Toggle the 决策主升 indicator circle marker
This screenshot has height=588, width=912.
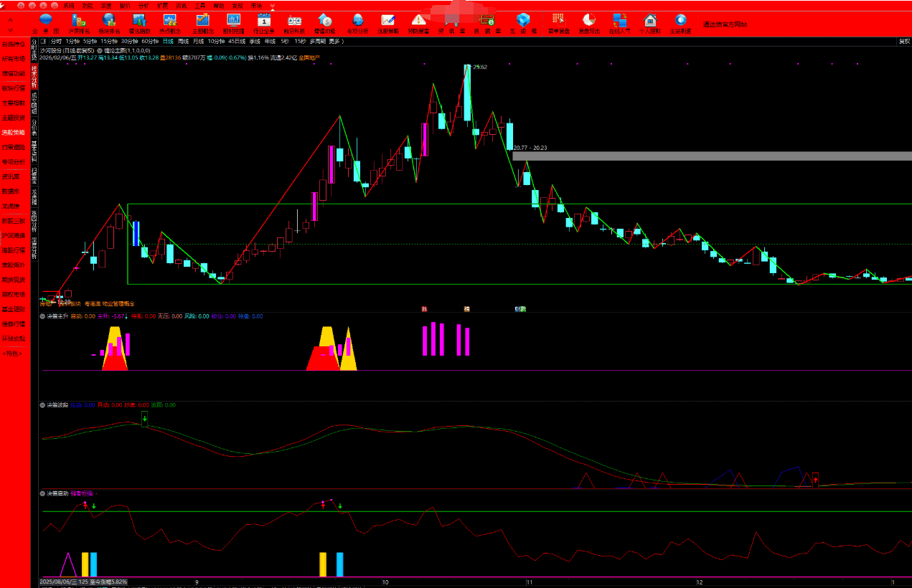point(43,316)
